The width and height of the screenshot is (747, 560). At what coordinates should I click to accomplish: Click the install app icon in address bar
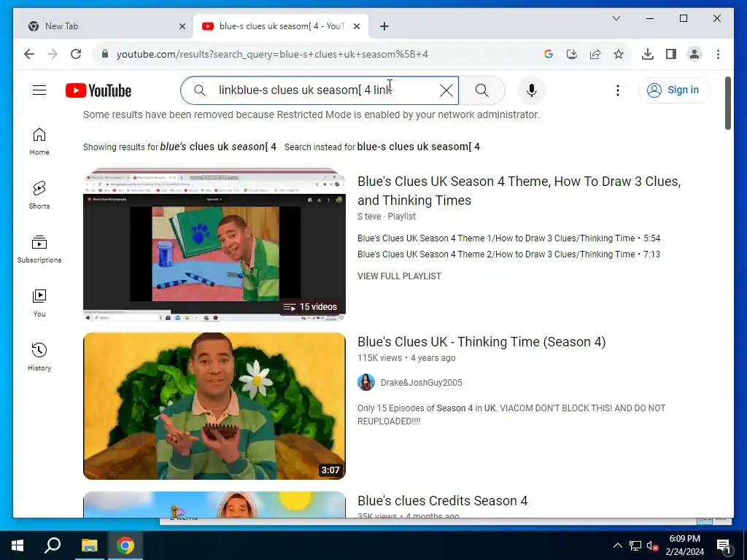572,54
